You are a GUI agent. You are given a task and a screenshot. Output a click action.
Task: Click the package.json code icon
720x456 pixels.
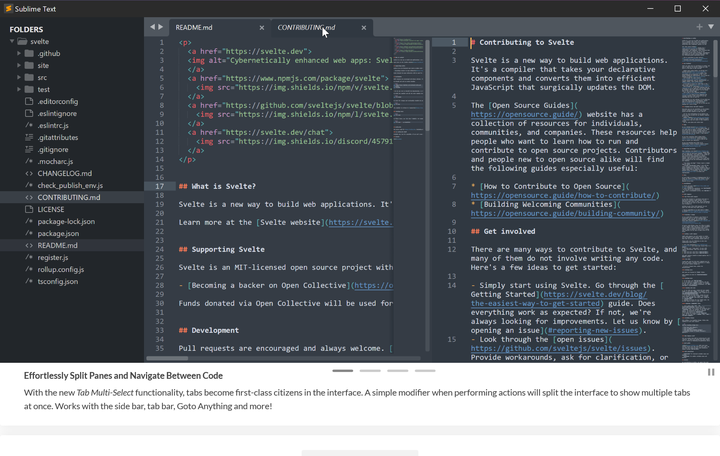[x=29, y=233]
